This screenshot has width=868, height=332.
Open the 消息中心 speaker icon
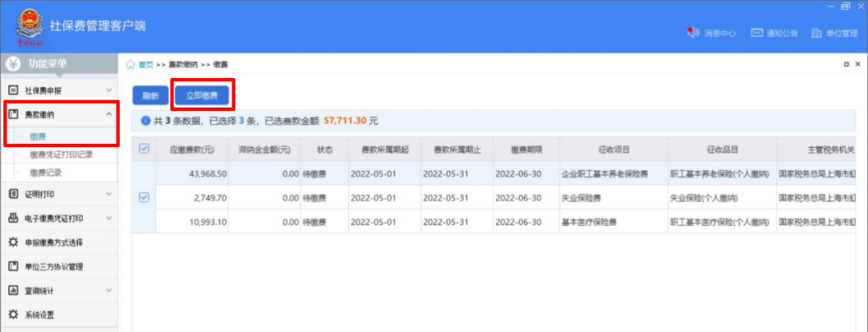693,33
